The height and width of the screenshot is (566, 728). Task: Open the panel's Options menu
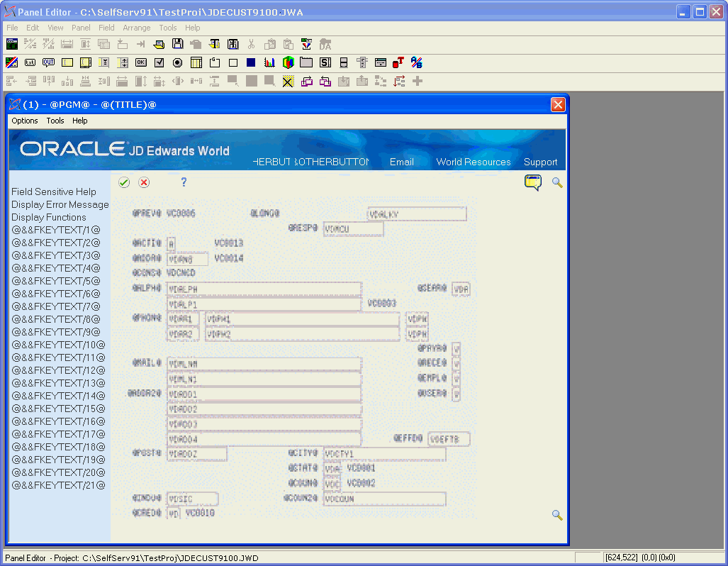(x=25, y=121)
